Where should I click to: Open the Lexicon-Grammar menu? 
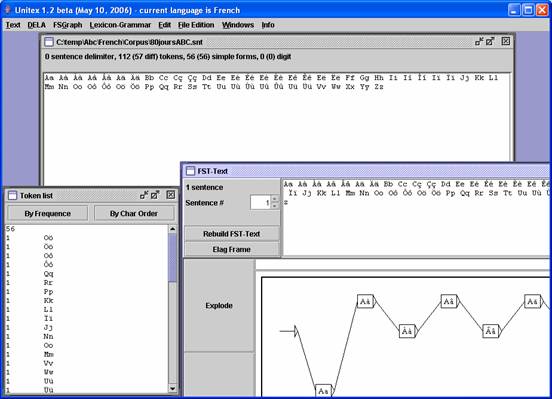click(x=120, y=25)
